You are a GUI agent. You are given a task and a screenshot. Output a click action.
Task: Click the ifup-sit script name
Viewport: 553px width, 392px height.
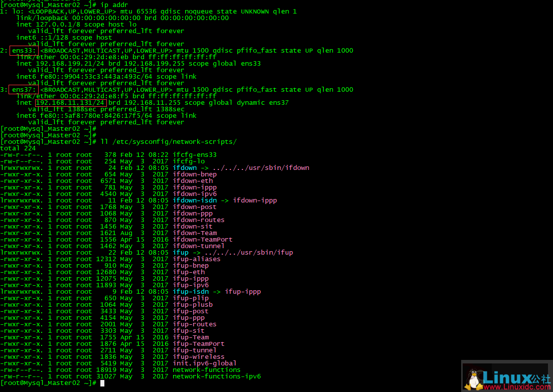click(x=188, y=331)
